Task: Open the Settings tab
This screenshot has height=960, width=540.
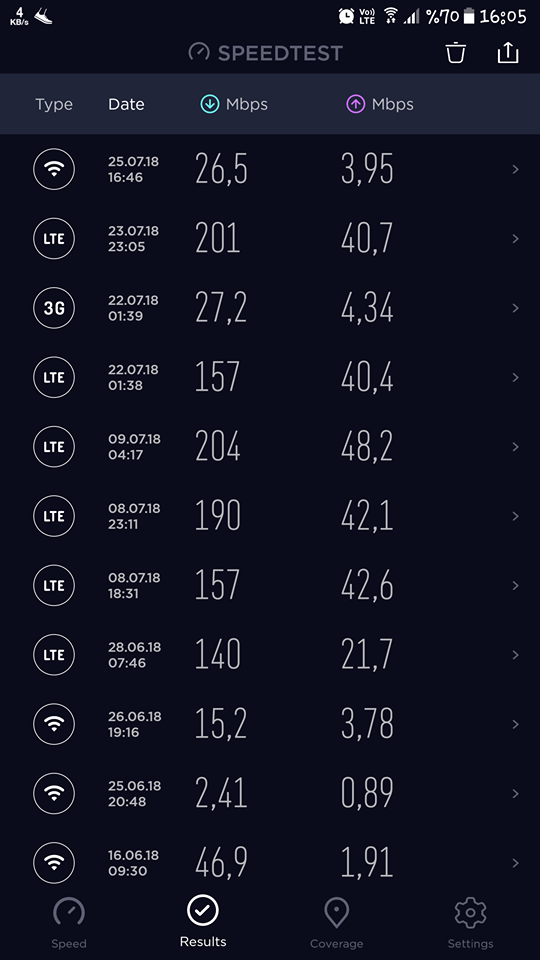Action: (470, 923)
